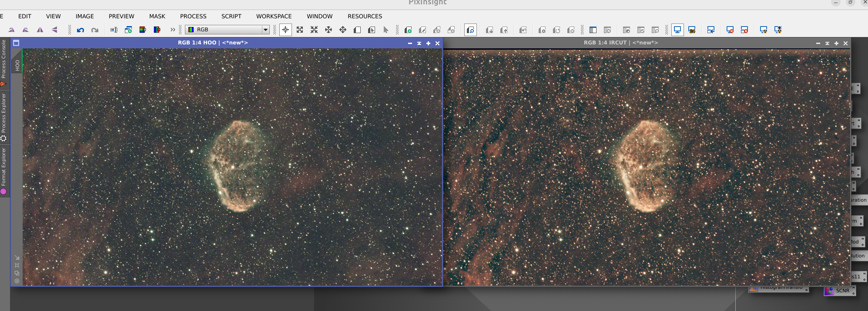Viewport: 868px width, 311px height.
Task: Click the checkered icon with magnifier badge
Action: coord(655,30)
